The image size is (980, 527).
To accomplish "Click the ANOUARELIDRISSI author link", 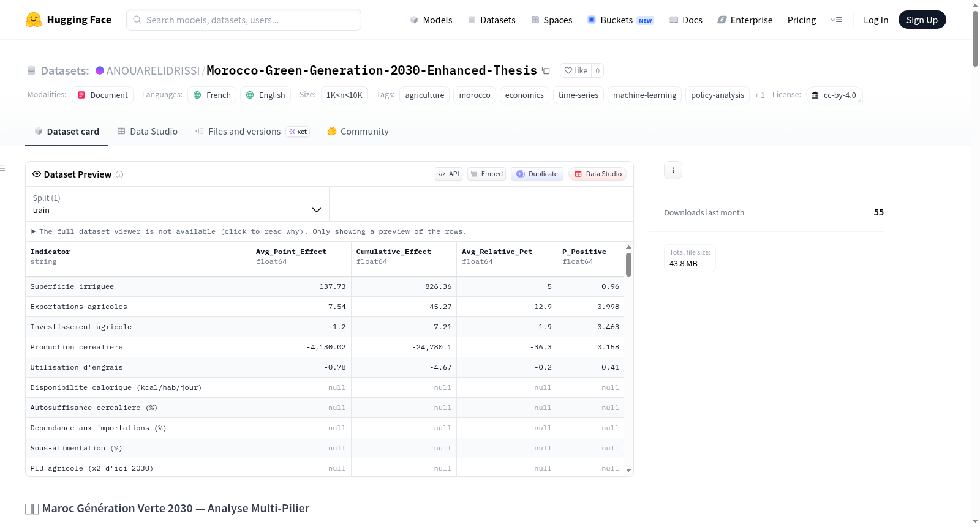I will [x=153, y=70].
